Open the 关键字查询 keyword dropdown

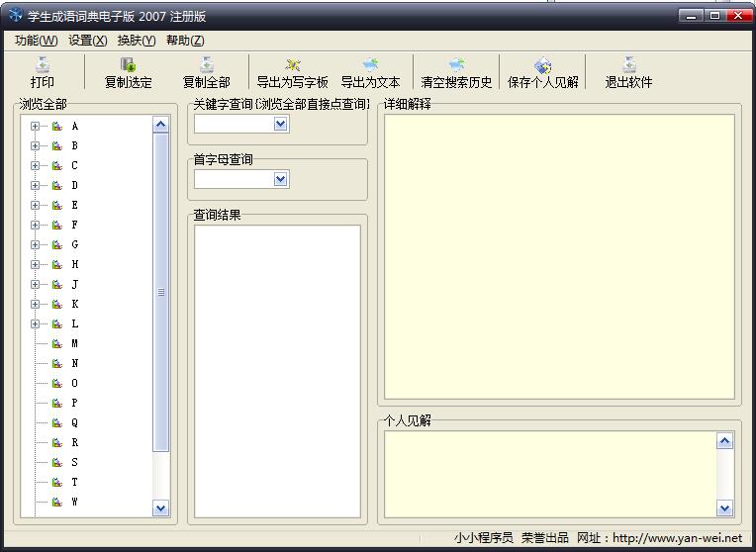click(x=280, y=124)
